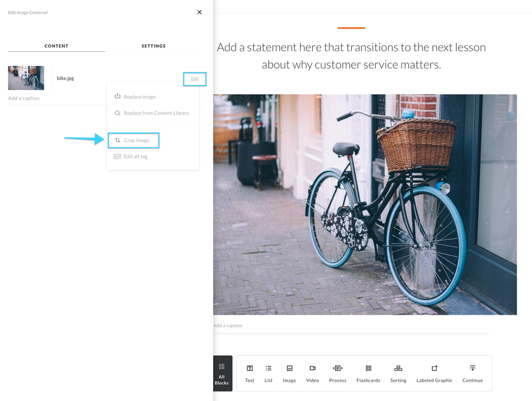Screen dimensions: 532x401
Task: Insert a Continue block
Action: tap(472, 373)
